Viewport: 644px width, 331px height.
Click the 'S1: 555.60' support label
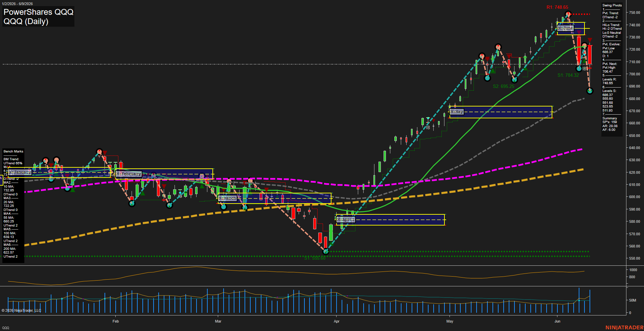pyautogui.click(x=315, y=258)
